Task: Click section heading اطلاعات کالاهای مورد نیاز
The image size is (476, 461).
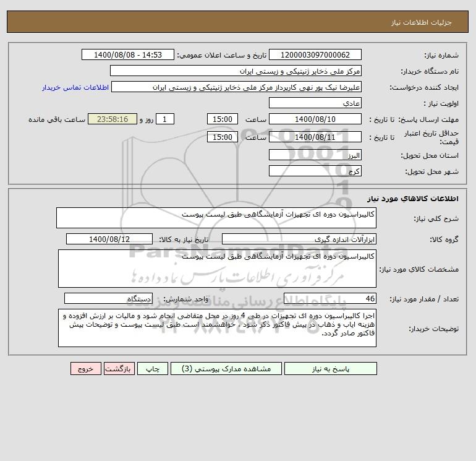Action: (413, 199)
